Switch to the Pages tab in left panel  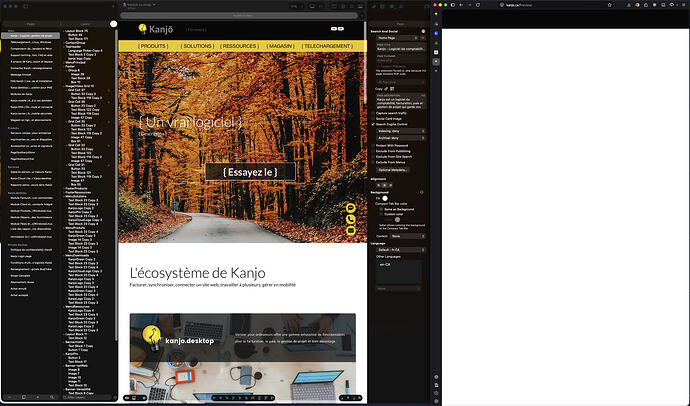31,24
